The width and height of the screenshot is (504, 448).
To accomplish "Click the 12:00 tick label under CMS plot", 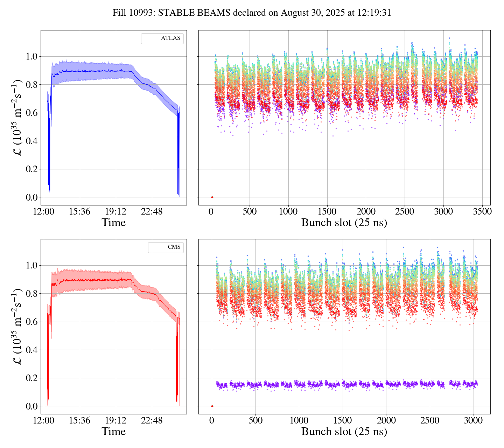I will pos(43,420).
